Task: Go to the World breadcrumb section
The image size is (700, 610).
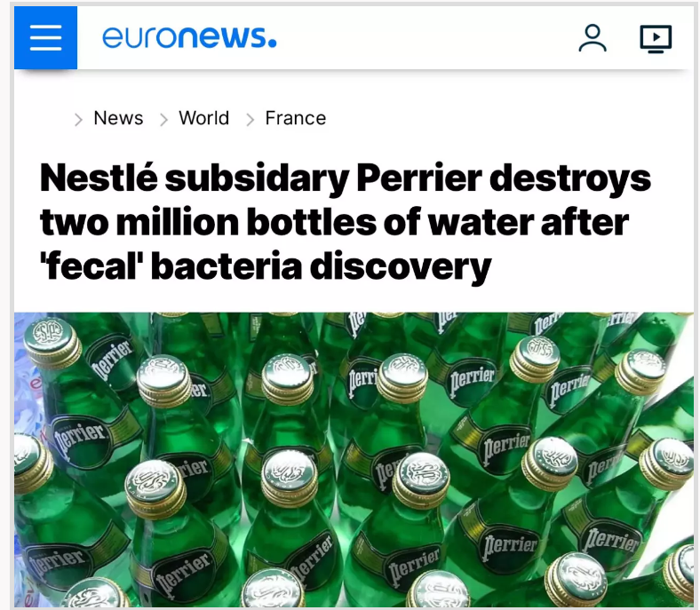Action: pos(204,118)
